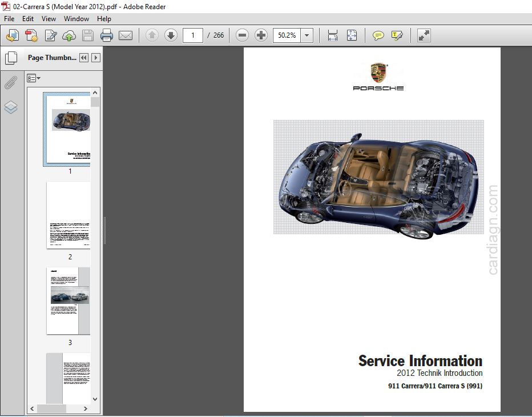The width and height of the screenshot is (532, 417).
Task: Open the Attachments paperclip panel
Action: pos(11,82)
